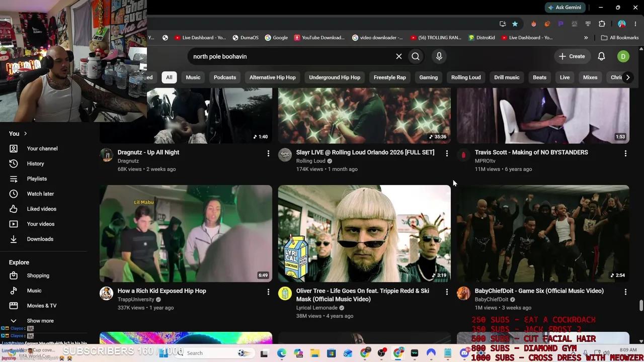Click the Dragnutz channel avatar

click(106, 155)
